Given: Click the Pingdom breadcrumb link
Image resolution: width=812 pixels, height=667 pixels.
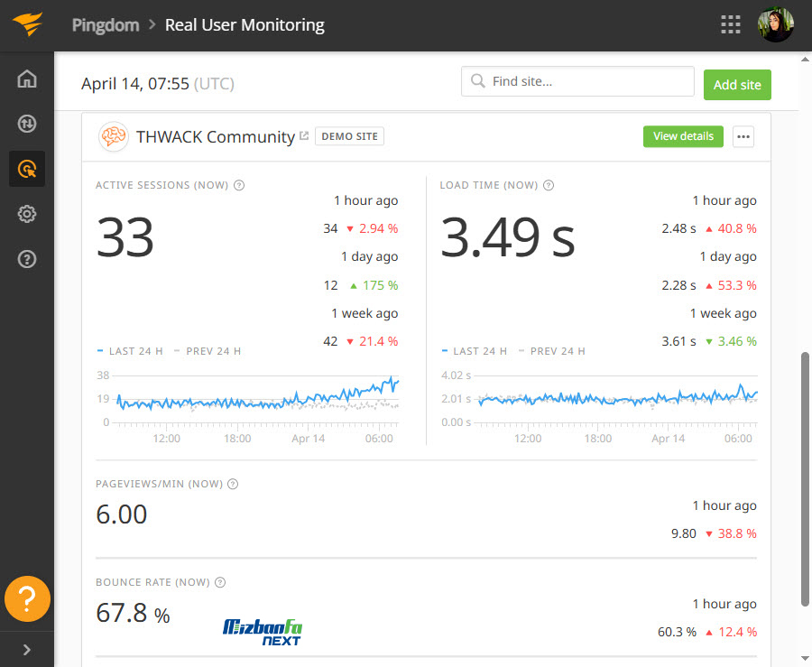Looking at the screenshot, I should (106, 25).
